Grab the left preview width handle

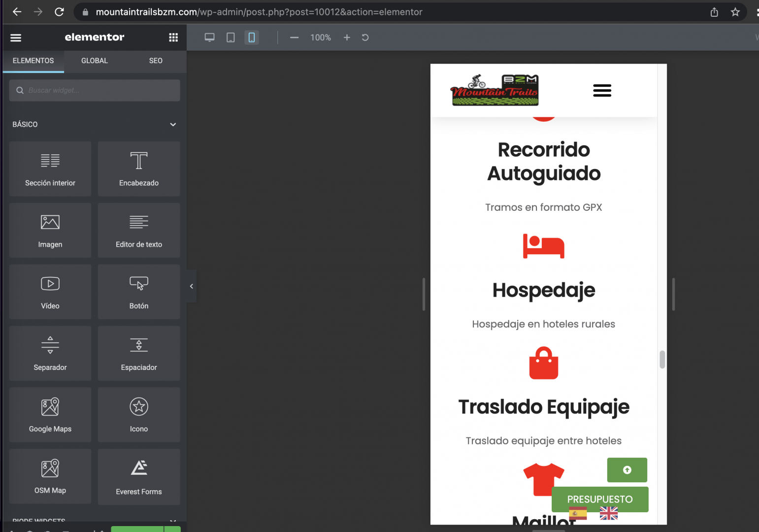pos(424,294)
